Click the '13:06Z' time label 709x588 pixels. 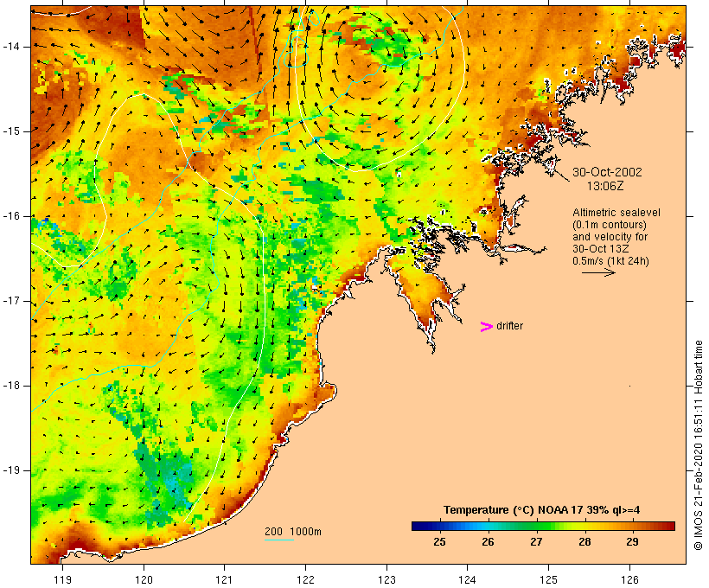(605, 186)
